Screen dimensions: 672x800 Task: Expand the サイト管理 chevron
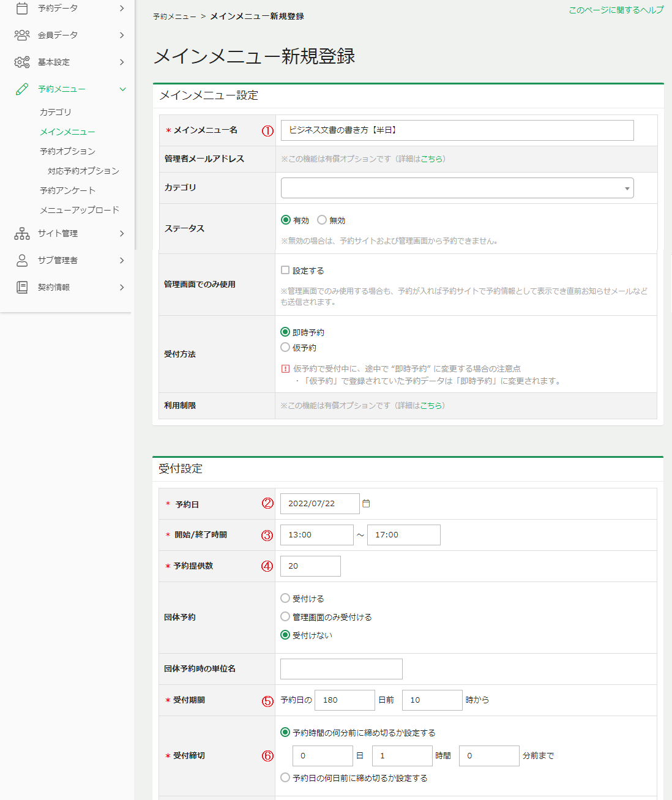(122, 233)
